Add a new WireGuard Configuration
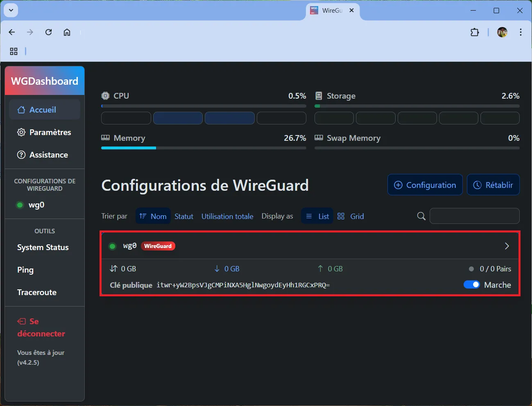Screen dimensions: 532x406 (x=425, y=185)
